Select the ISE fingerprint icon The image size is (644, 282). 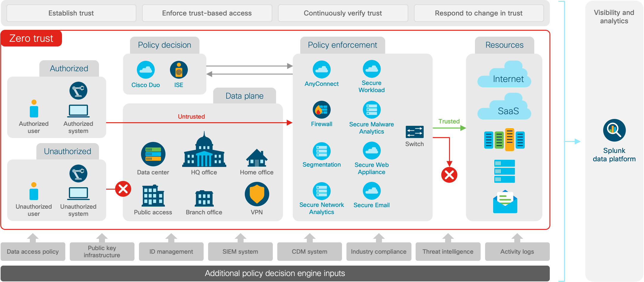pyautogui.click(x=179, y=70)
